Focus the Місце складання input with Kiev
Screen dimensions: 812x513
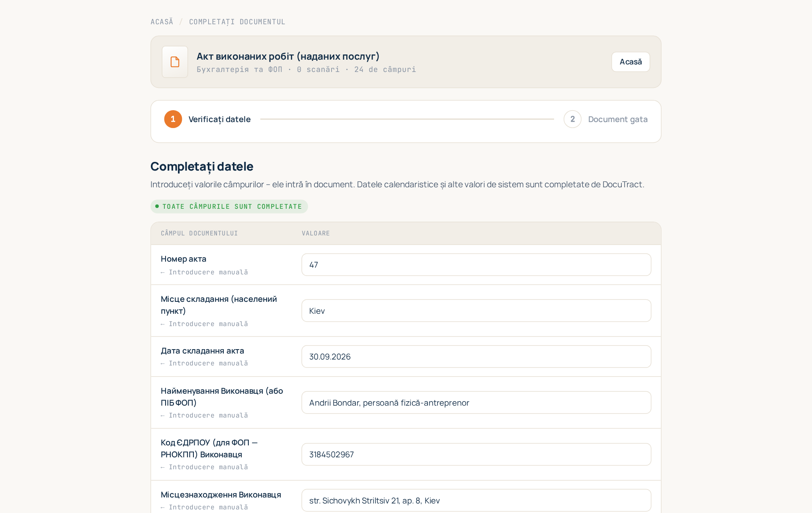coord(476,311)
